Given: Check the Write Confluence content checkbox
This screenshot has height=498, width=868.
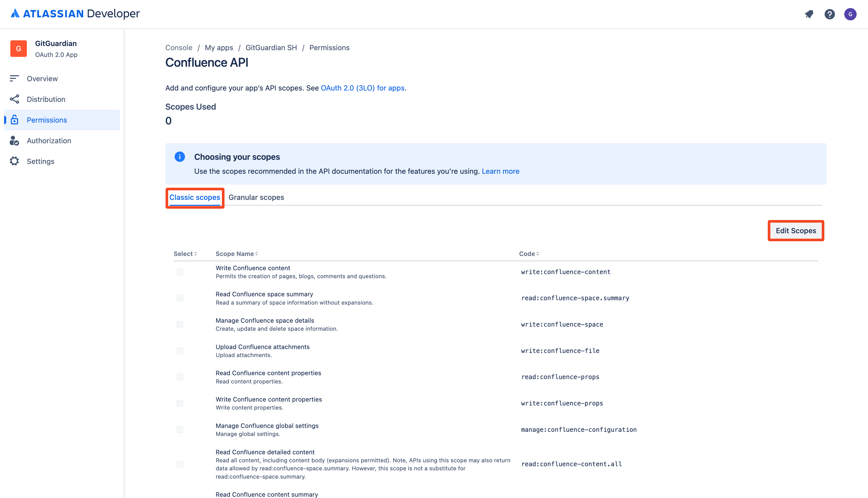Looking at the screenshot, I should 180,272.
